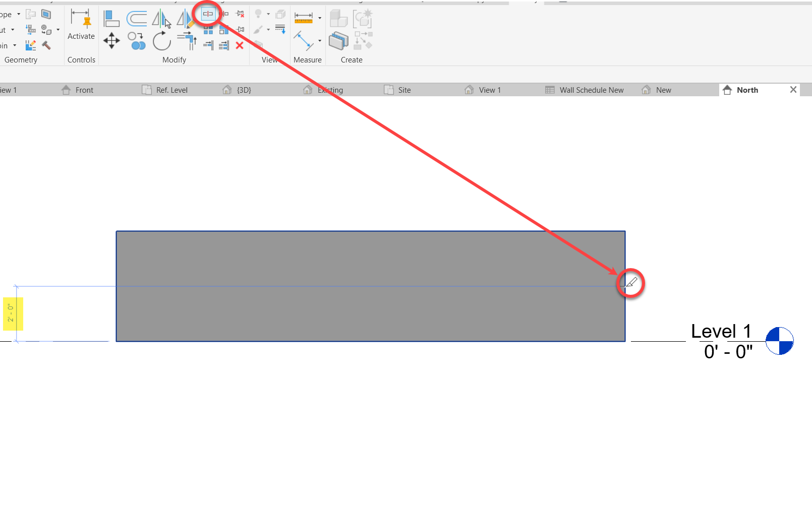The height and width of the screenshot is (505, 812).
Task: Open the Wall Schedule New tab
Action: click(x=592, y=90)
